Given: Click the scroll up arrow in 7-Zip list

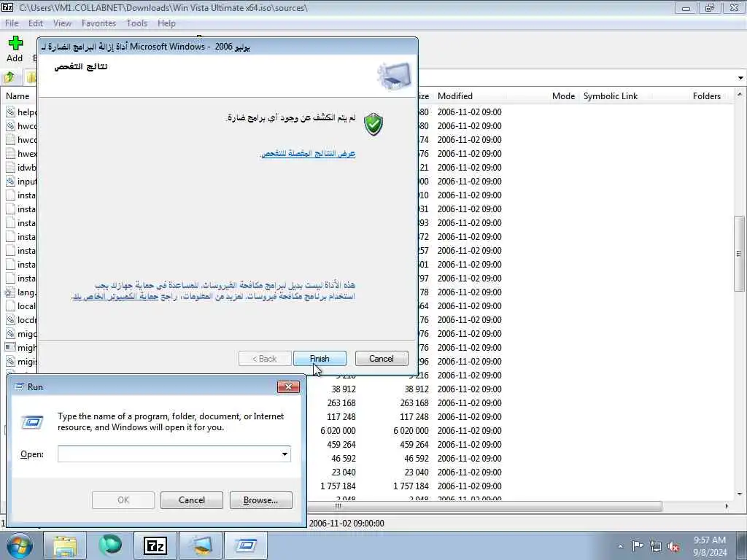Looking at the screenshot, I should tap(740, 94).
